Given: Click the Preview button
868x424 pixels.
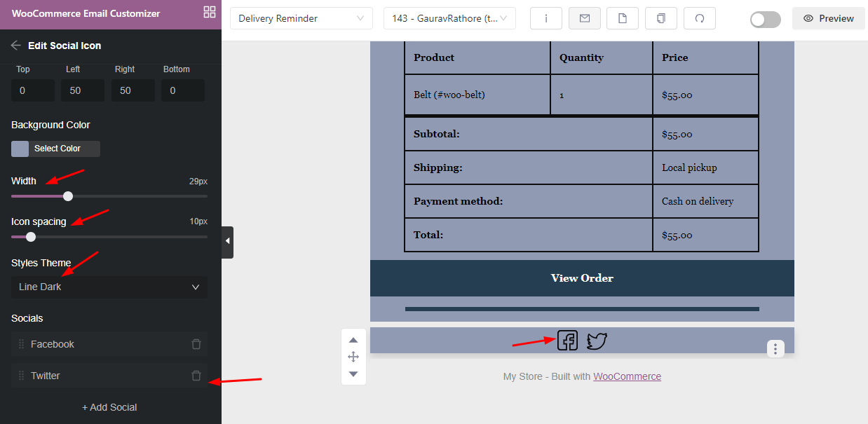Looking at the screenshot, I should pyautogui.click(x=829, y=18).
